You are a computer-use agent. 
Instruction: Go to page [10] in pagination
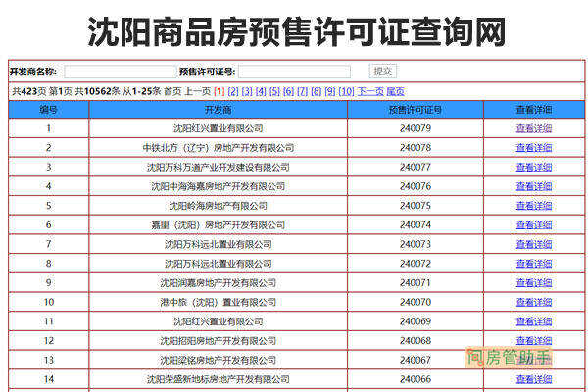pos(347,91)
